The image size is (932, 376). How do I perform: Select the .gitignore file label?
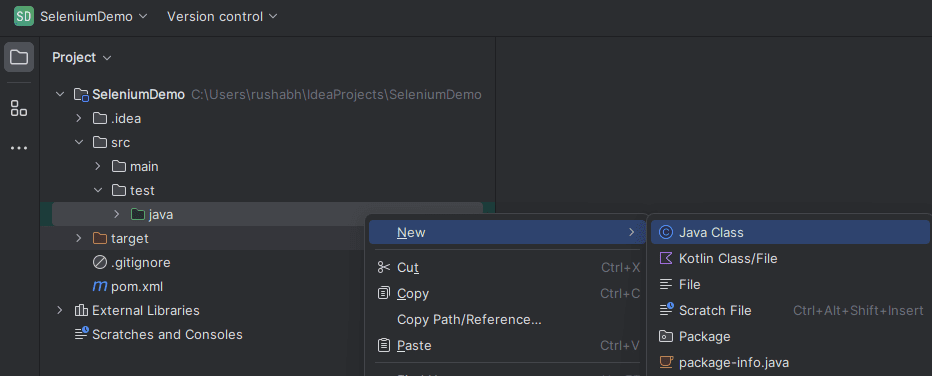pos(141,263)
